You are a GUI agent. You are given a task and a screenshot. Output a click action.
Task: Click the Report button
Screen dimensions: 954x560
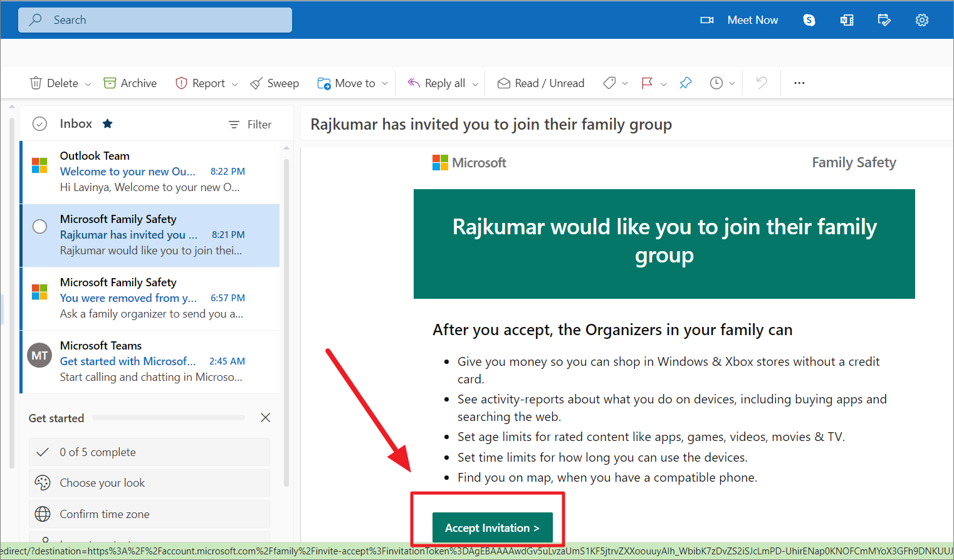click(x=201, y=83)
